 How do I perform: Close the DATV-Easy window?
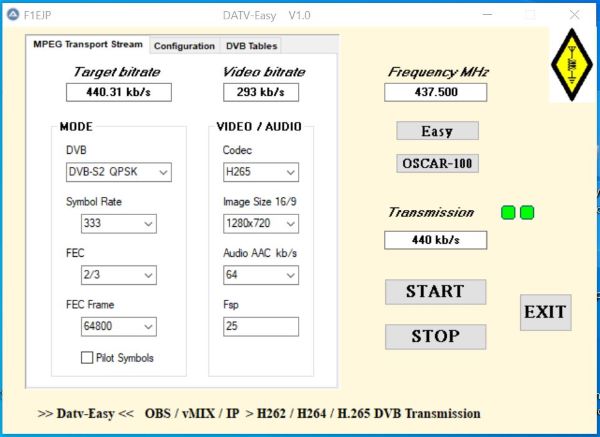tap(574, 15)
